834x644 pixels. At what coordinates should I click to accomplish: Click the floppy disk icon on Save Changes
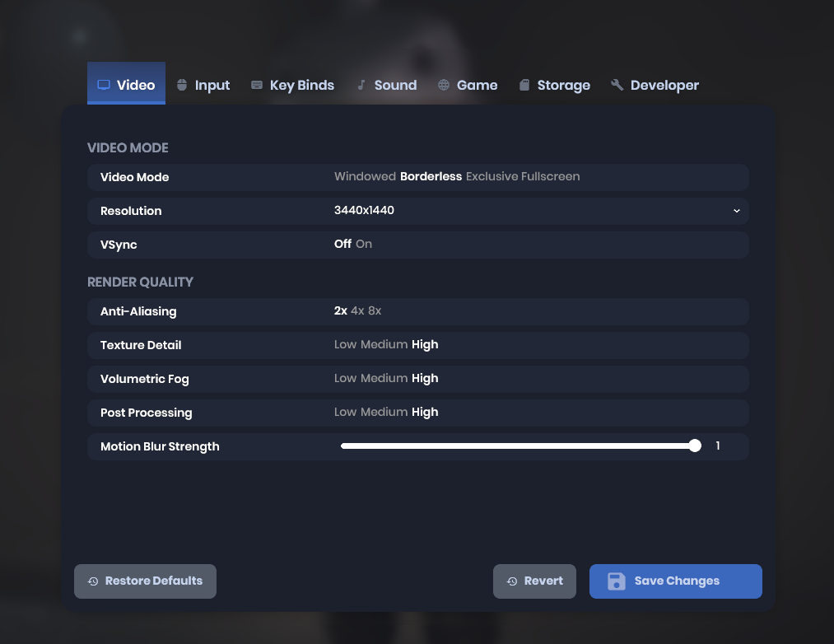(616, 581)
